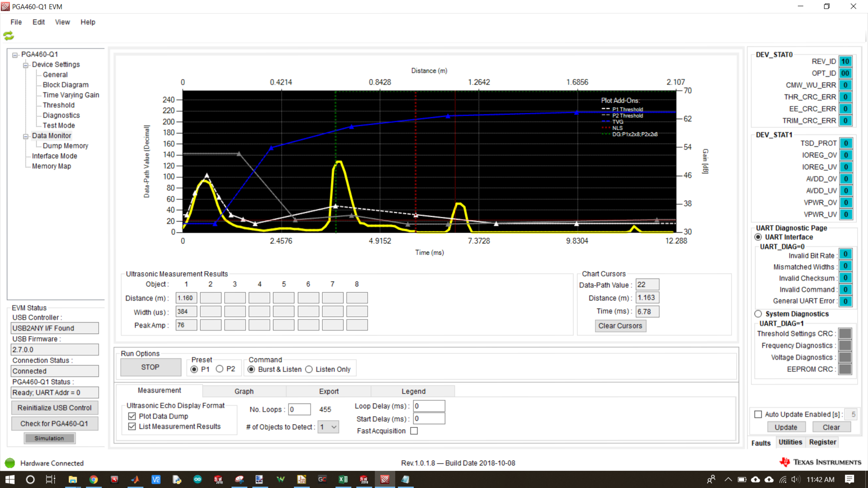Viewport: 868px width, 488px height.
Task: Choose Burst & Listen command
Action: pyautogui.click(x=251, y=369)
